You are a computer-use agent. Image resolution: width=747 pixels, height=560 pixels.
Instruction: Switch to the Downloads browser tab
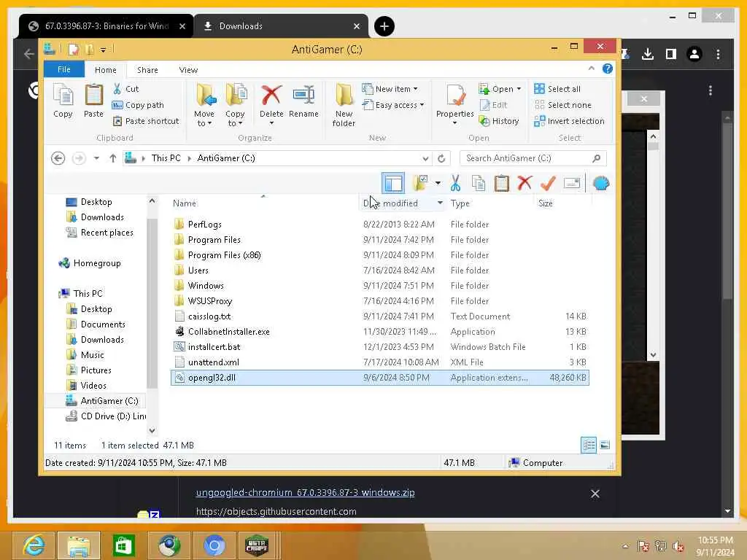281,26
